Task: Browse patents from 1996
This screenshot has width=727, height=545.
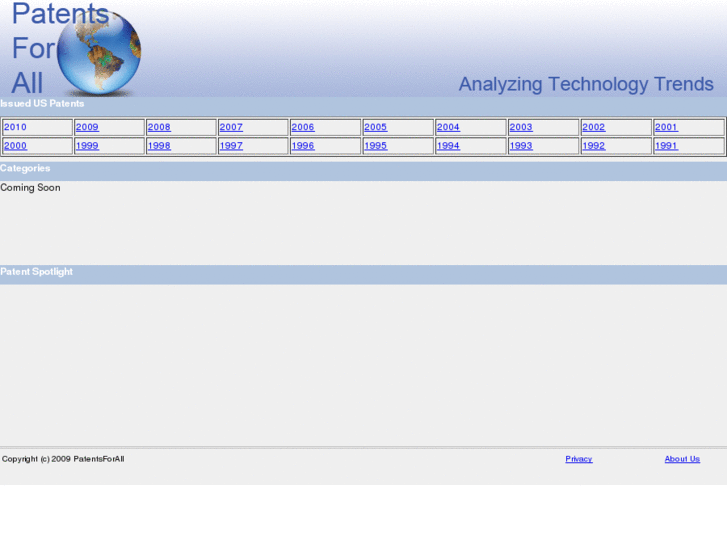Action: pos(303,146)
